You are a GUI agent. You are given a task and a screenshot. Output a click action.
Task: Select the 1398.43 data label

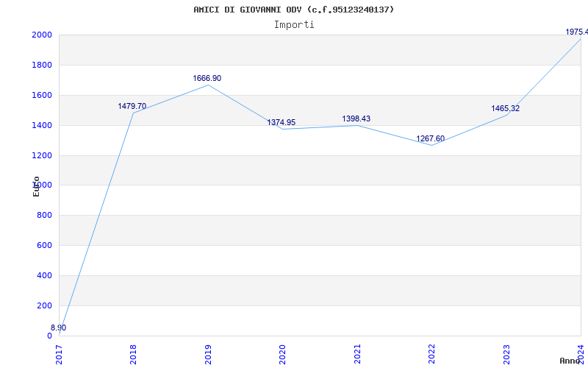click(x=356, y=119)
